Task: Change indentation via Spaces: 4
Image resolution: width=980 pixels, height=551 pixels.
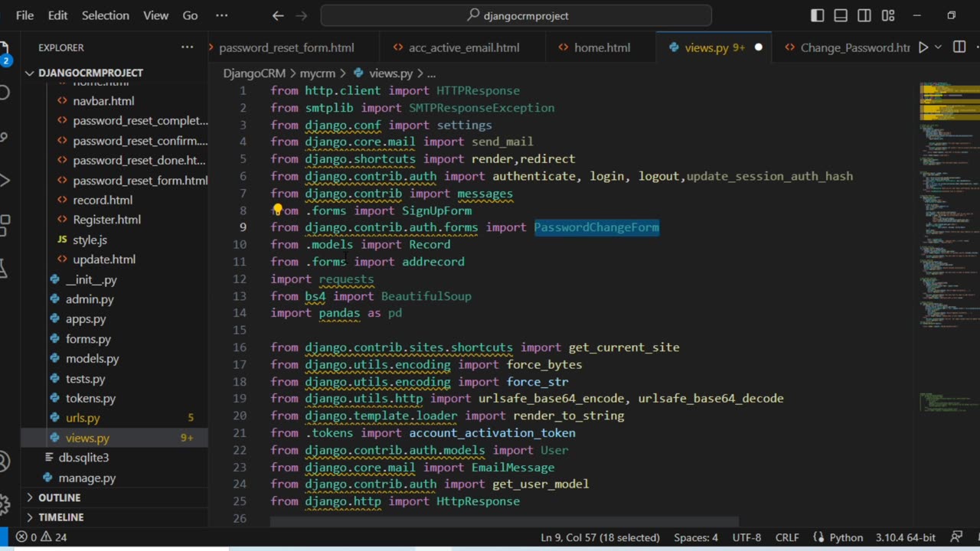Action: [x=696, y=537]
